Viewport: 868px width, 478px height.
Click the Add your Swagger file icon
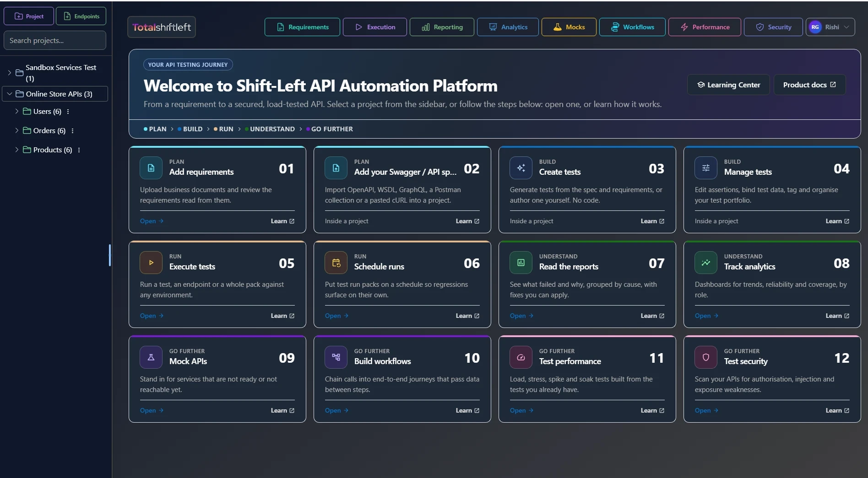click(x=336, y=168)
